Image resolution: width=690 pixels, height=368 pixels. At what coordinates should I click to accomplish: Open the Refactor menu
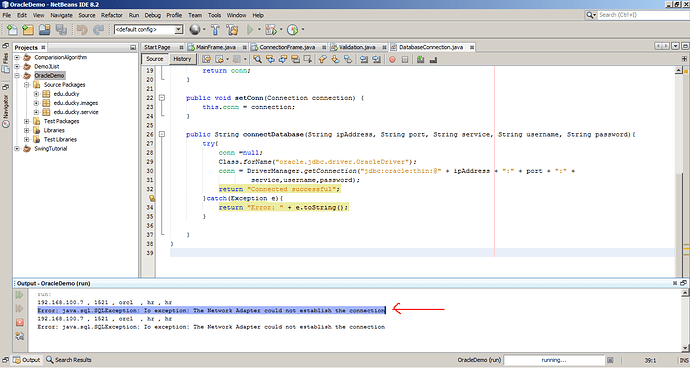click(112, 15)
